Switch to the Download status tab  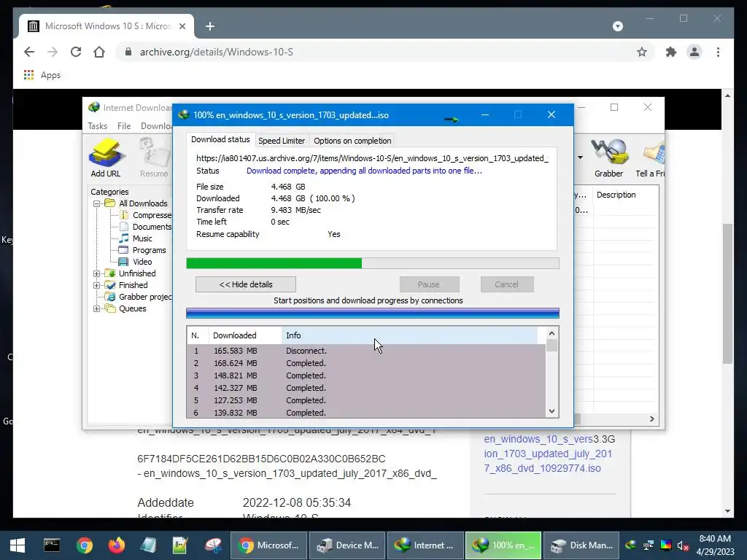[x=220, y=139]
